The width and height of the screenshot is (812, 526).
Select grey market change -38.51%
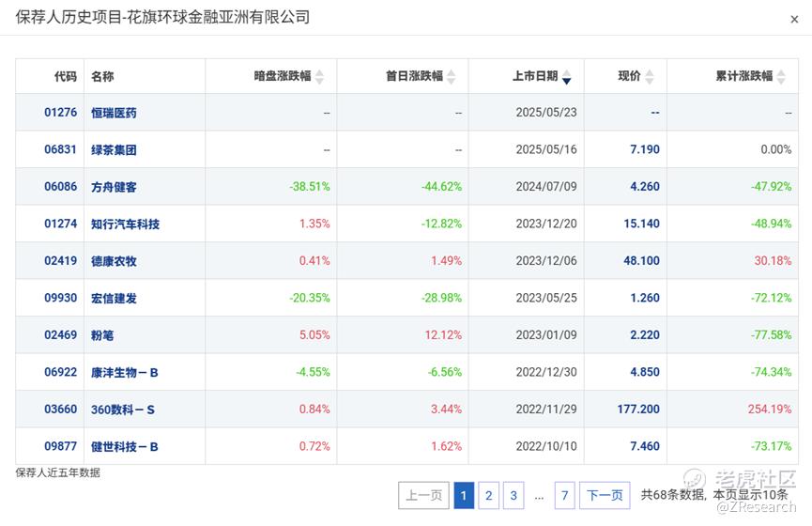(310, 187)
